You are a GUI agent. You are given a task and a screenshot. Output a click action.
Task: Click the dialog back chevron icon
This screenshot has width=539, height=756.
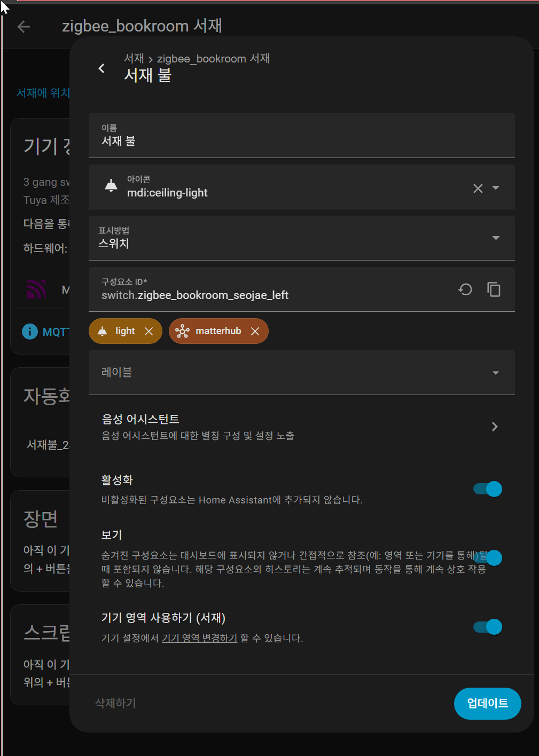coord(101,68)
